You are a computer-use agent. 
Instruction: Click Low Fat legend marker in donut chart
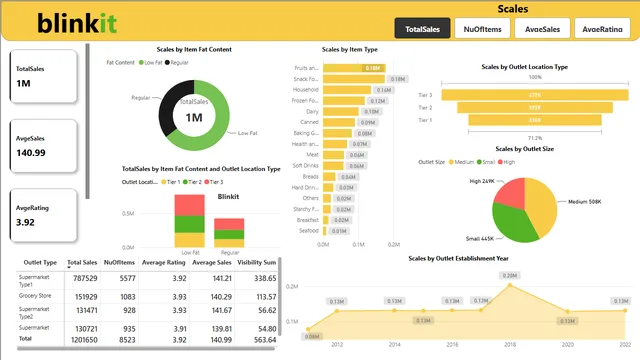(141, 62)
